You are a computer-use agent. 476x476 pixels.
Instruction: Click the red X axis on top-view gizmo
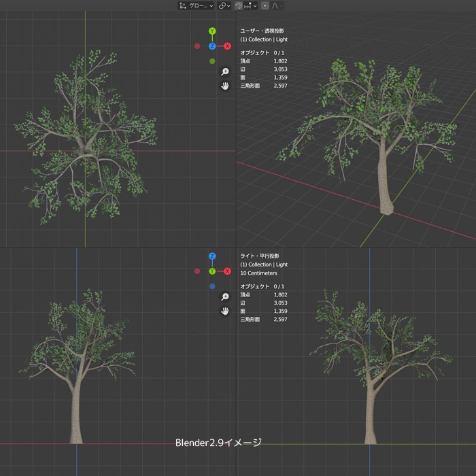tap(227, 46)
